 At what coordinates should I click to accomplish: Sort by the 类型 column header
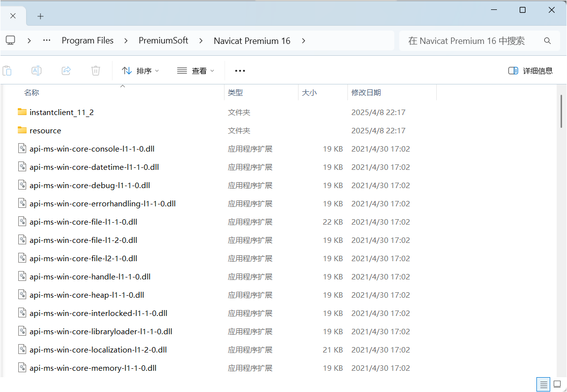click(x=235, y=93)
